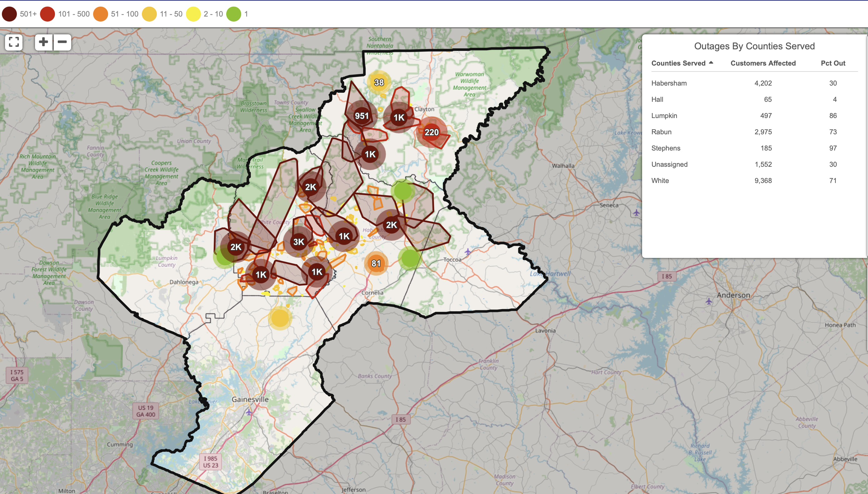This screenshot has height=494, width=868.
Task: Click the yellow 38 outage marker
Action: 379,82
